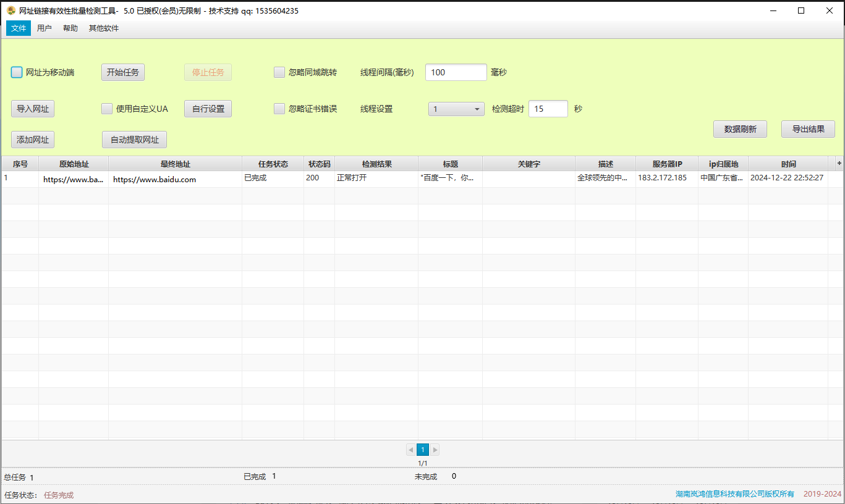Click the app icon in title bar
This screenshot has width=845, height=504.
(11, 10)
